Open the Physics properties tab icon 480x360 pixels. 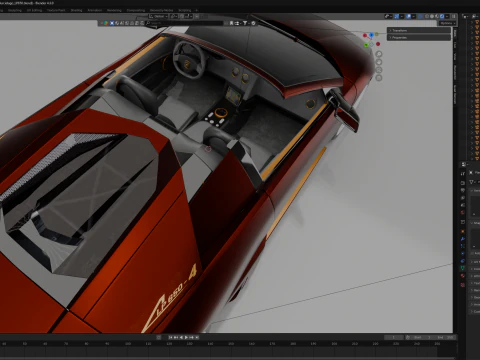point(463,253)
